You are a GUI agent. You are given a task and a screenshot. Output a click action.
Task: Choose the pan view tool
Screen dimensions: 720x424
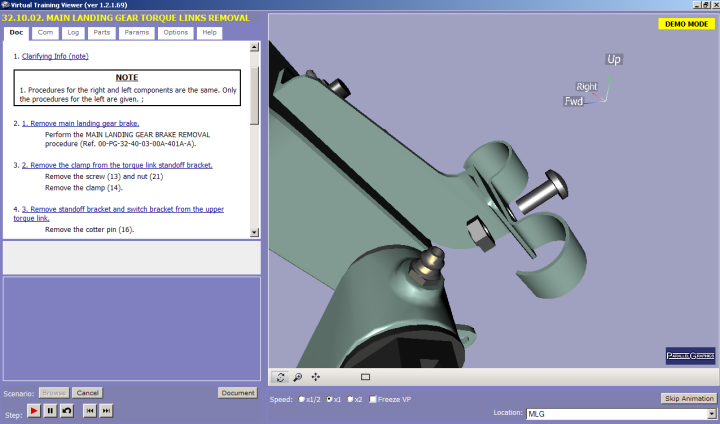(316, 377)
